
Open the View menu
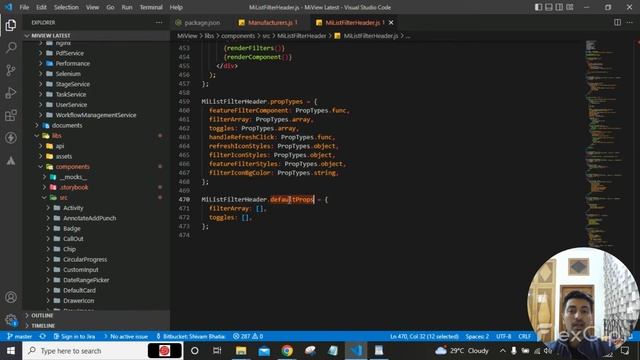[x=92, y=7]
